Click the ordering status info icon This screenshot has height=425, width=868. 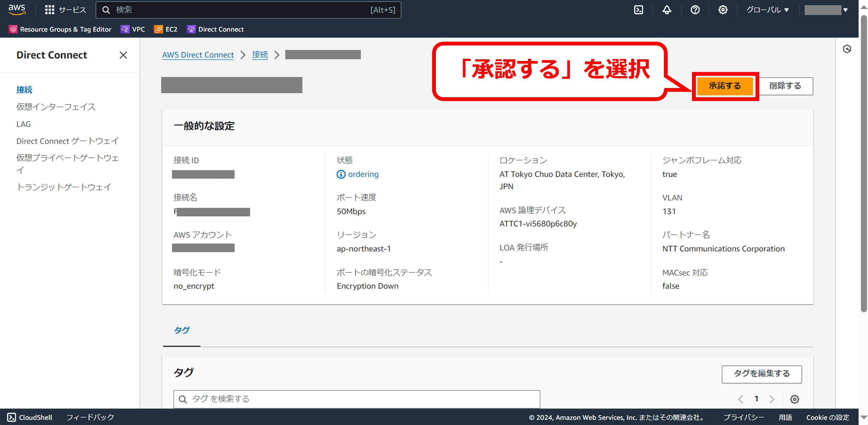coord(341,174)
